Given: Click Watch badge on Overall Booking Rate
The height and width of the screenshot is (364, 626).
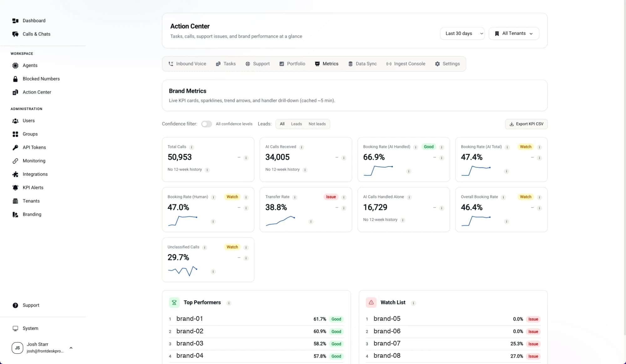Looking at the screenshot, I should pos(526,197).
